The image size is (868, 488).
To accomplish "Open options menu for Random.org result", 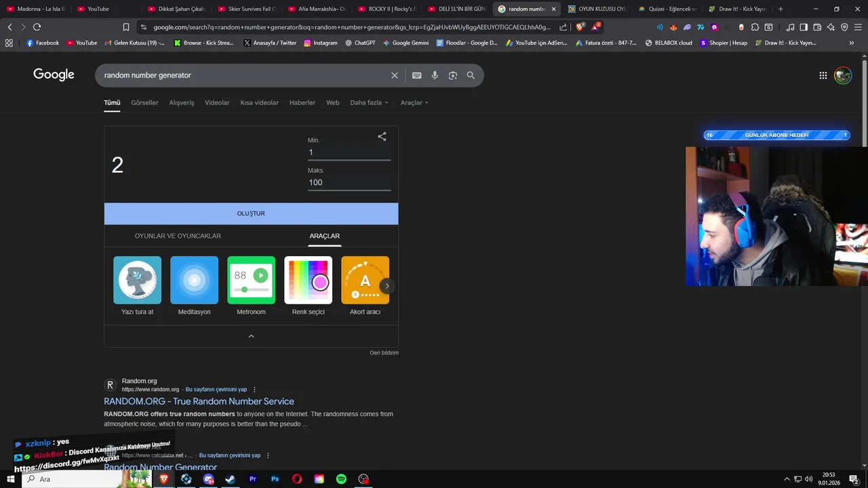I will (x=254, y=390).
